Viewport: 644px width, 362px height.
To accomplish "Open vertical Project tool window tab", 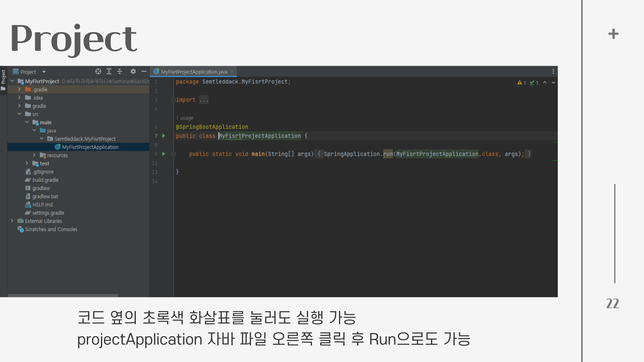I will 3,79.
